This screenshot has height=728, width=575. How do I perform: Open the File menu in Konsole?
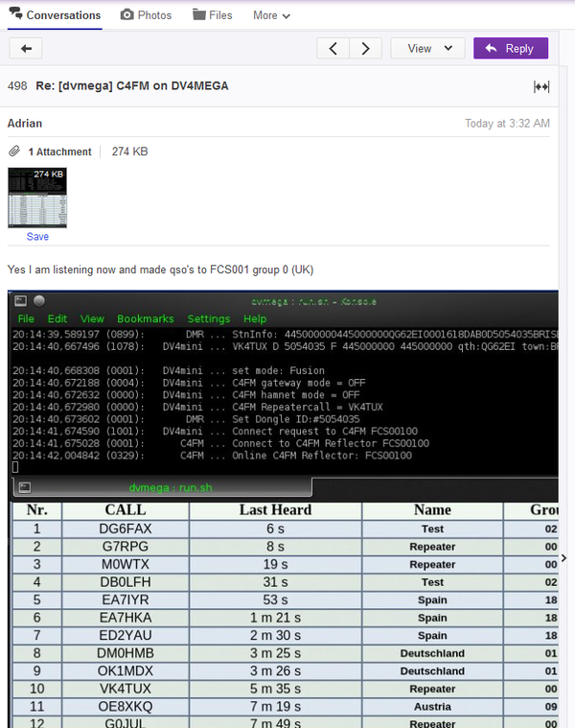pos(26,318)
